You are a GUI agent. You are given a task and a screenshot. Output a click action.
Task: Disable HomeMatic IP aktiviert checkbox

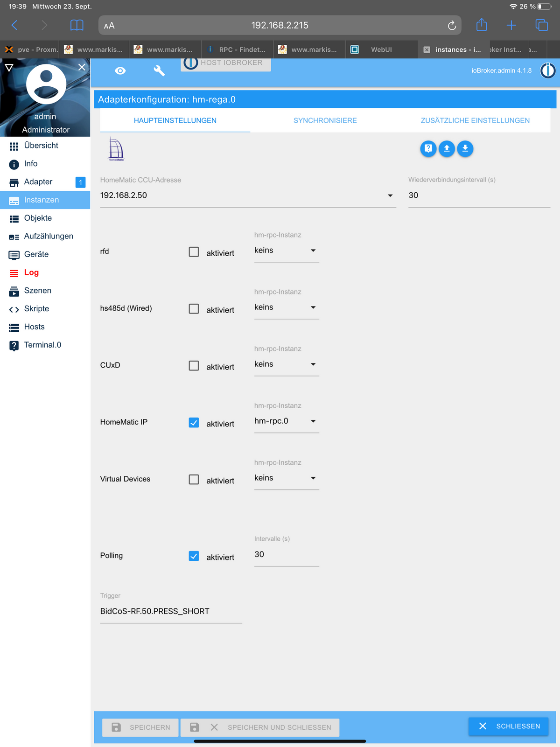point(194,423)
